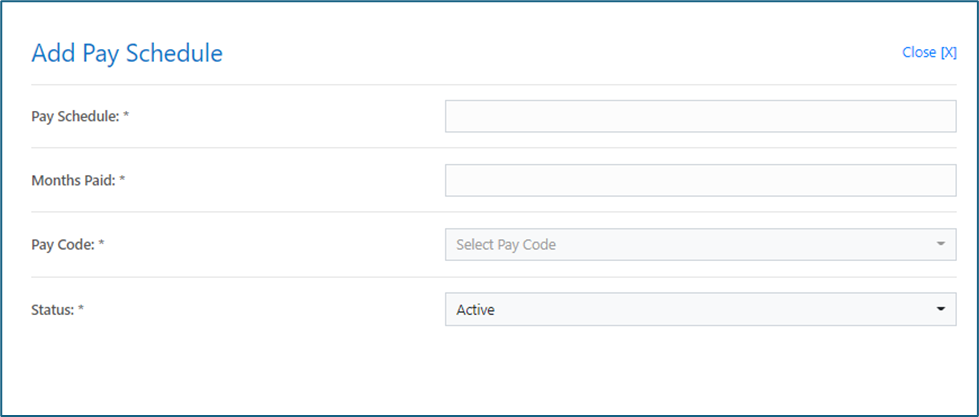Click the Active value in Status

[476, 309]
